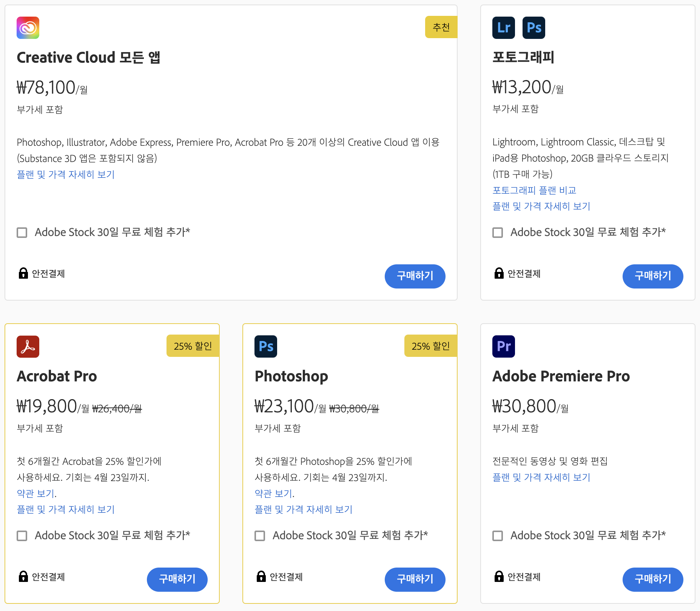Open 플랜 및 가격 자세히 보기 for Acrobat Pro
This screenshot has width=700, height=611.
(66, 509)
